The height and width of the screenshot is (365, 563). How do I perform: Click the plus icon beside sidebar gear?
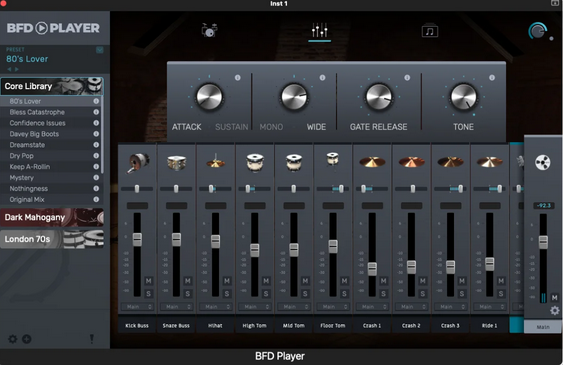(27, 339)
